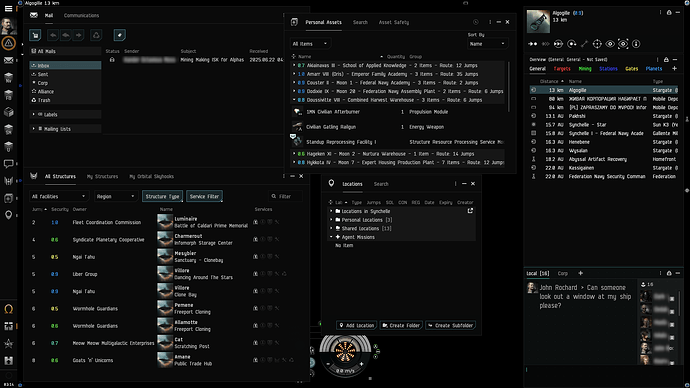This screenshot has width=690, height=388.
Task: Click the show info icon in selected item
Action: tap(636, 44)
